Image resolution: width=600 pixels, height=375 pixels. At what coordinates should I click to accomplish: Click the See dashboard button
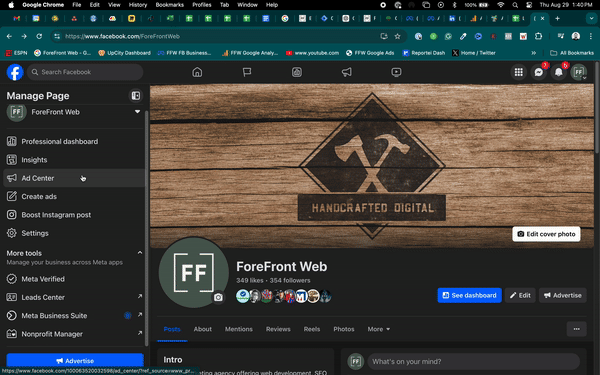(x=470, y=295)
